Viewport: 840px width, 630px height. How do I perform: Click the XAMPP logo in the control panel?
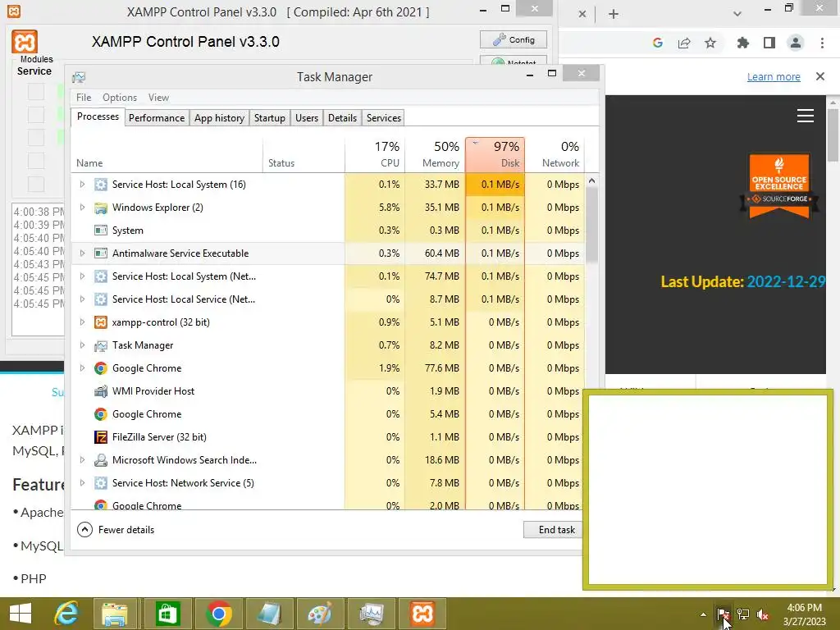pyautogui.click(x=25, y=42)
